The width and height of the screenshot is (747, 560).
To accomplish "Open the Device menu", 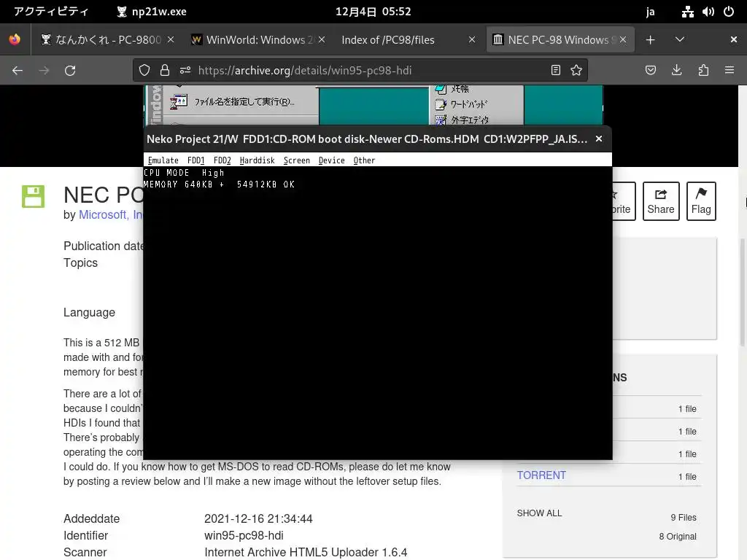I will [332, 160].
